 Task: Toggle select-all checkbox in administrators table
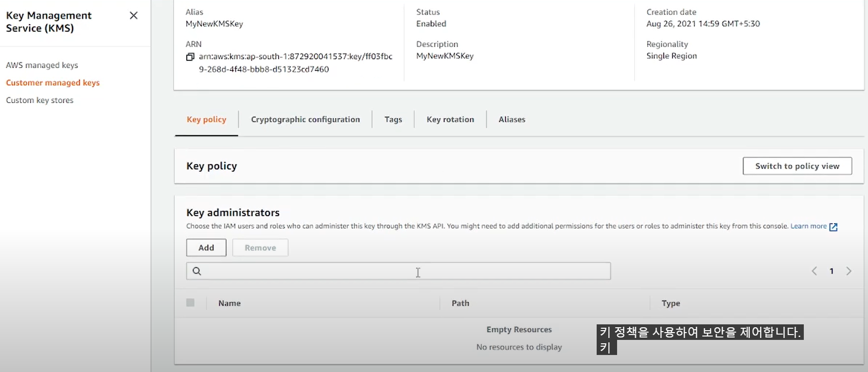click(x=190, y=302)
